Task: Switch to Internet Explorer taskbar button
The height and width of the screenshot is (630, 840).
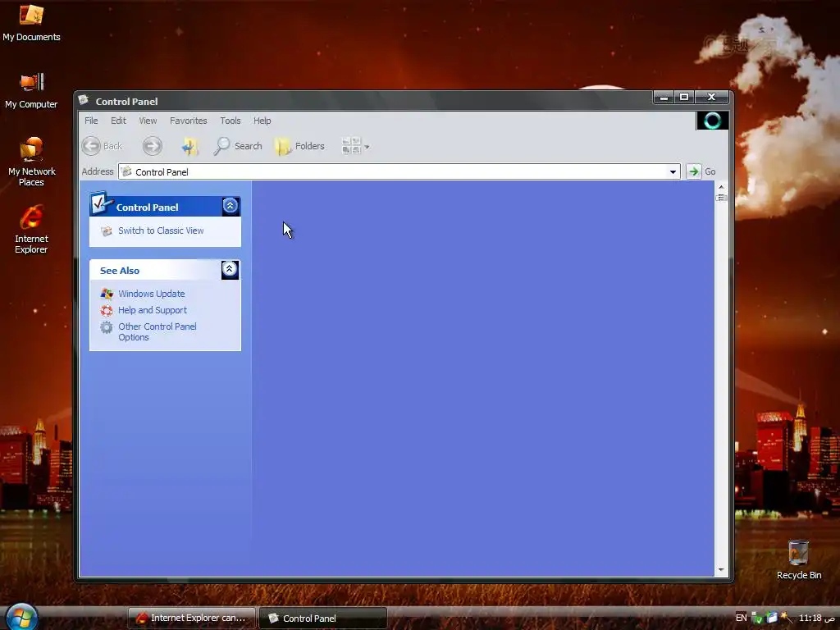Action: pyautogui.click(x=191, y=618)
